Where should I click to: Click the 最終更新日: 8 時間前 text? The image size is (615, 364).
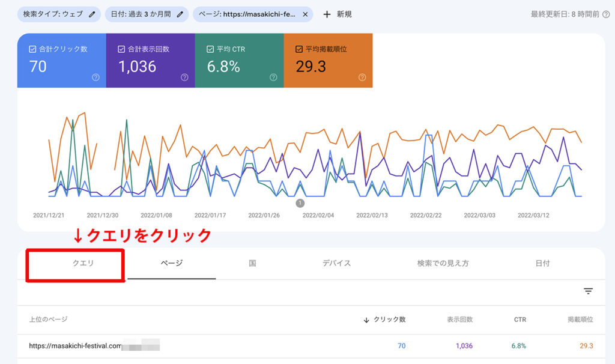coord(565,14)
